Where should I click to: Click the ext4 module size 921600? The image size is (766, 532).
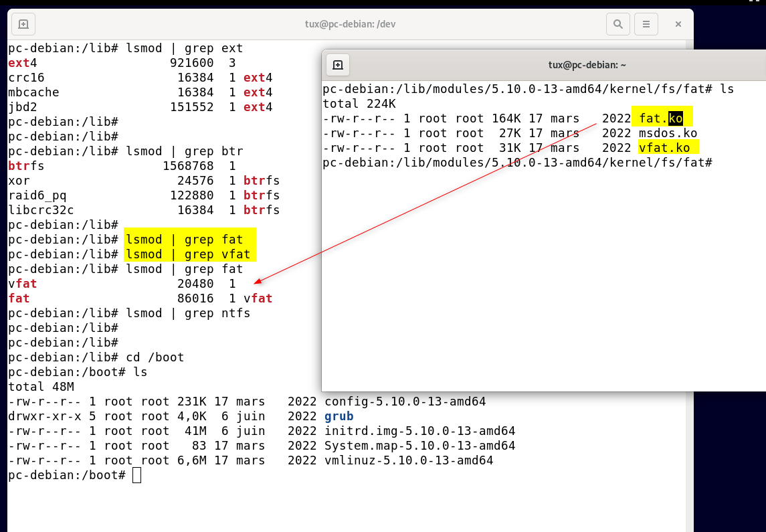191,62
